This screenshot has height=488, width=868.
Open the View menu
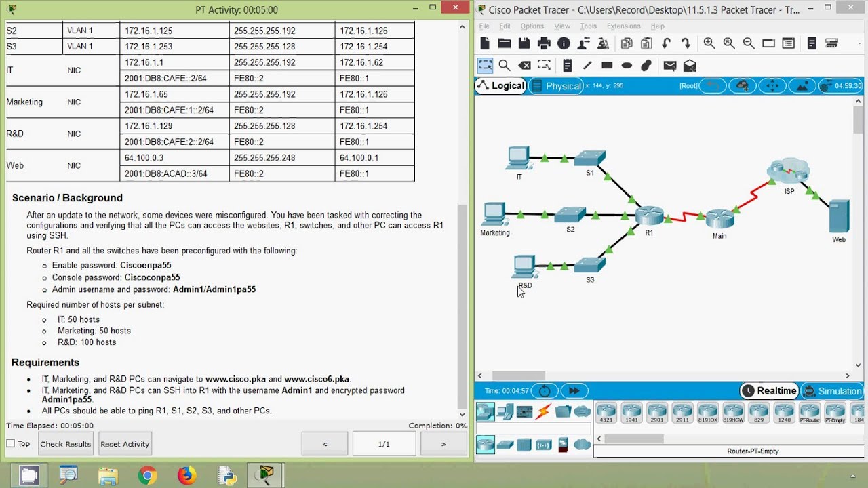click(562, 26)
